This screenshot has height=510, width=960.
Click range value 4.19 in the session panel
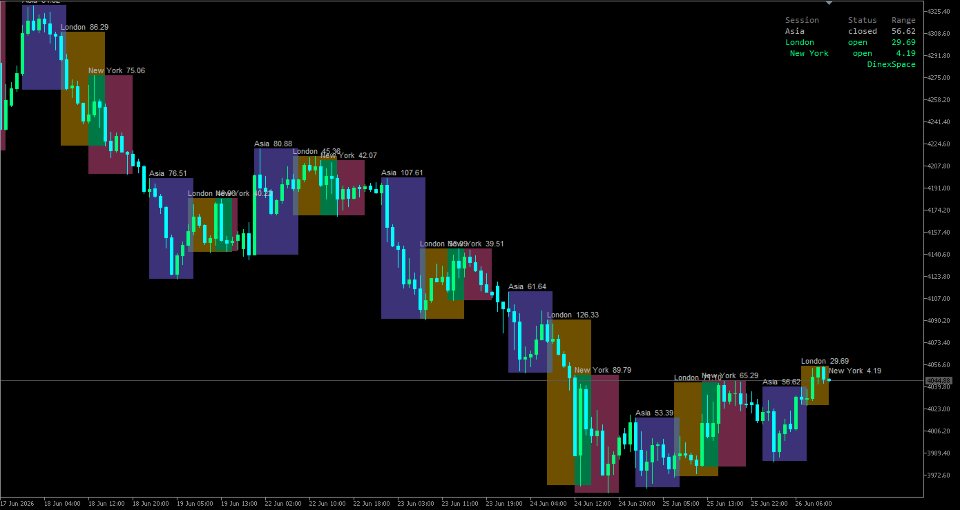click(906, 53)
